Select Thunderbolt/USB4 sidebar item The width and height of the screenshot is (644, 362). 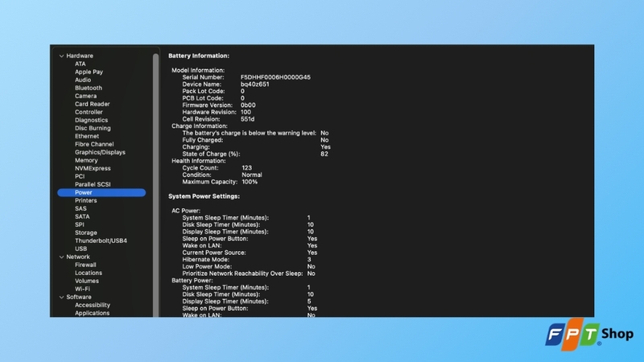pyautogui.click(x=101, y=241)
